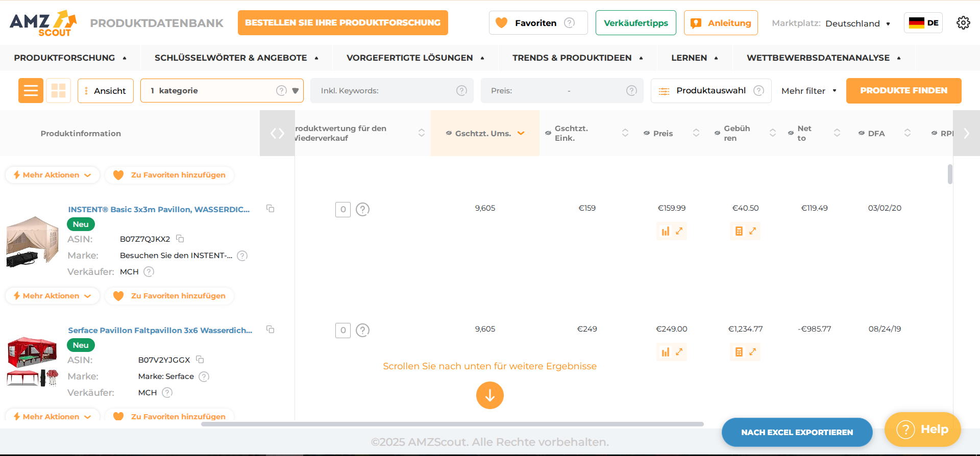Open Serface price history chart icon
The width and height of the screenshot is (980, 456).
pos(666,352)
